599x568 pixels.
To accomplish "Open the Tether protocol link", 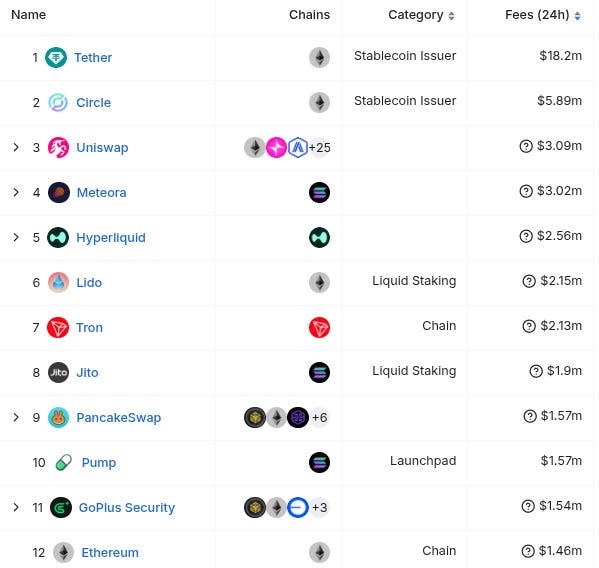I will coord(93,58).
